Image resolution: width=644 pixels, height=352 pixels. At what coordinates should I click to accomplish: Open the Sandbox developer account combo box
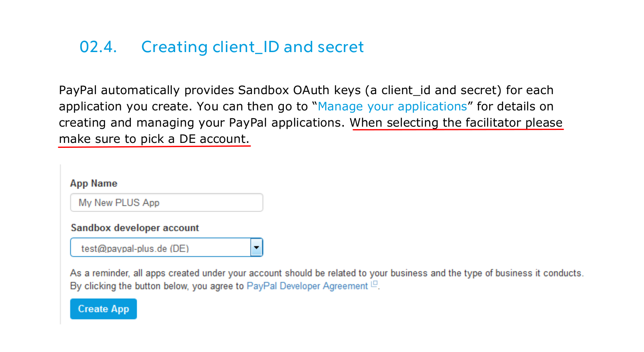160,248
